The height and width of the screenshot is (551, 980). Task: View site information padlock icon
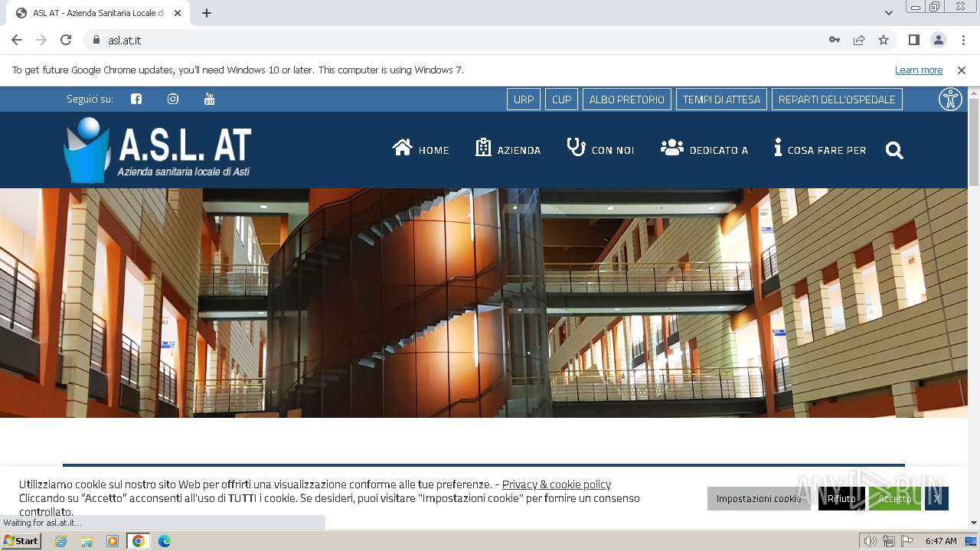pyautogui.click(x=96, y=41)
